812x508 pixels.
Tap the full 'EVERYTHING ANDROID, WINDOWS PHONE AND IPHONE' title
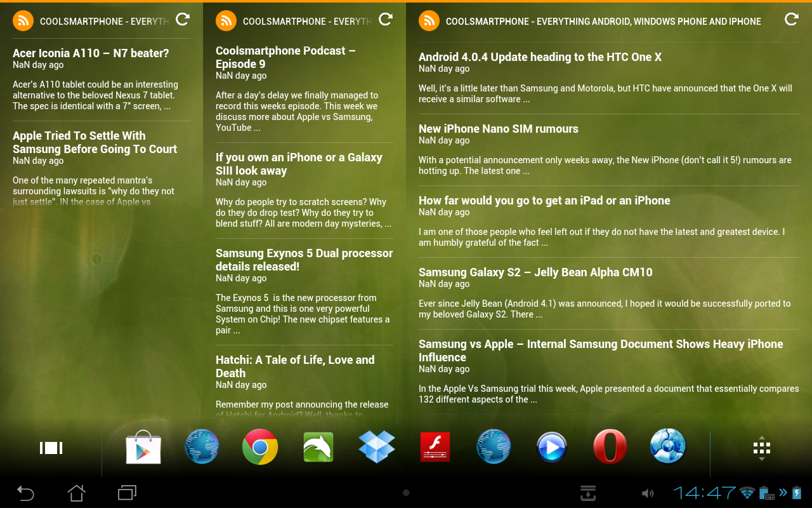(x=603, y=22)
